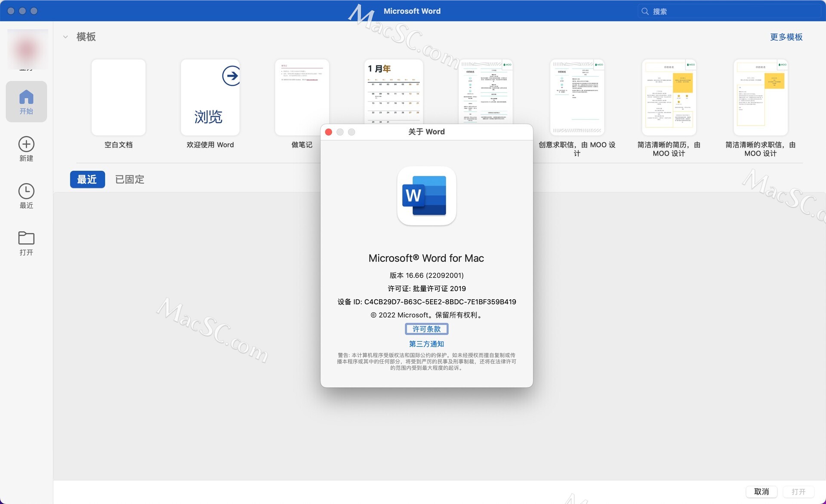This screenshot has height=504, width=826.
Task: Select the 做笔记 template thumbnail
Action: coord(302,97)
